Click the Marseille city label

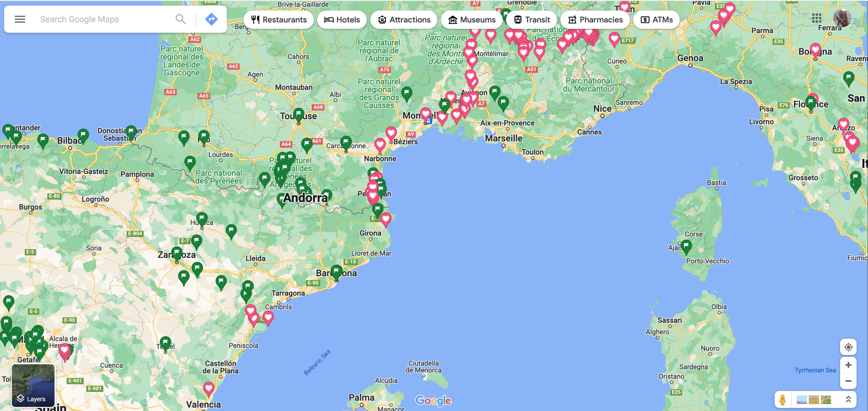point(503,138)
